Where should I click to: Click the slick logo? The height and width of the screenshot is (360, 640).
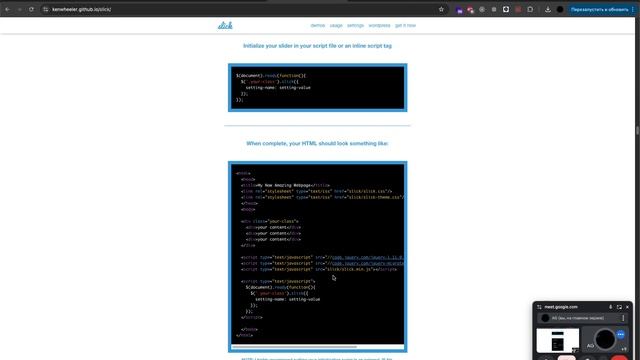[x=225, y=25]
